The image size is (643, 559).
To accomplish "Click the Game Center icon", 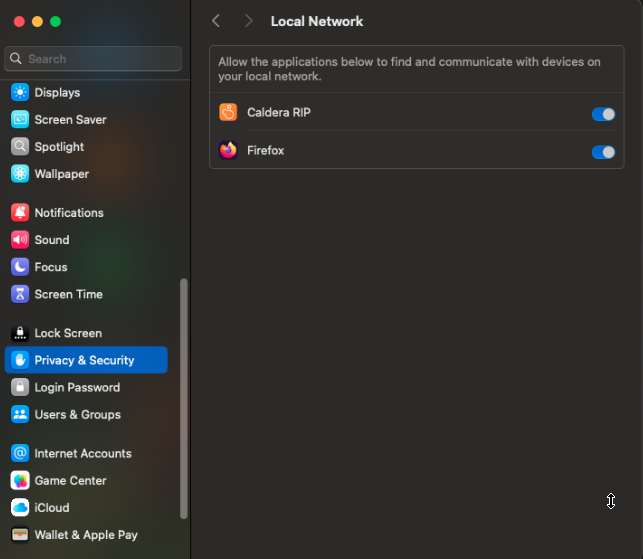I will click(x=20, y=480).
